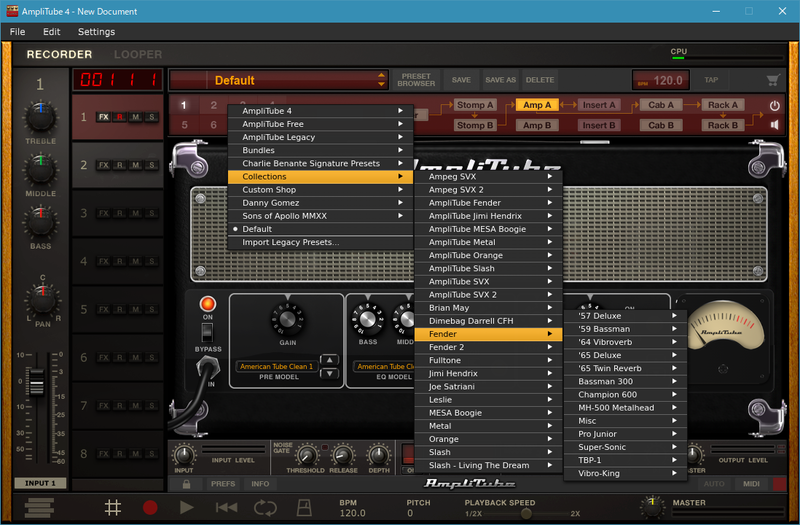Viewport: 800px width, 525px height.
Task: Click the PAN knob
Action: point(42,300)
